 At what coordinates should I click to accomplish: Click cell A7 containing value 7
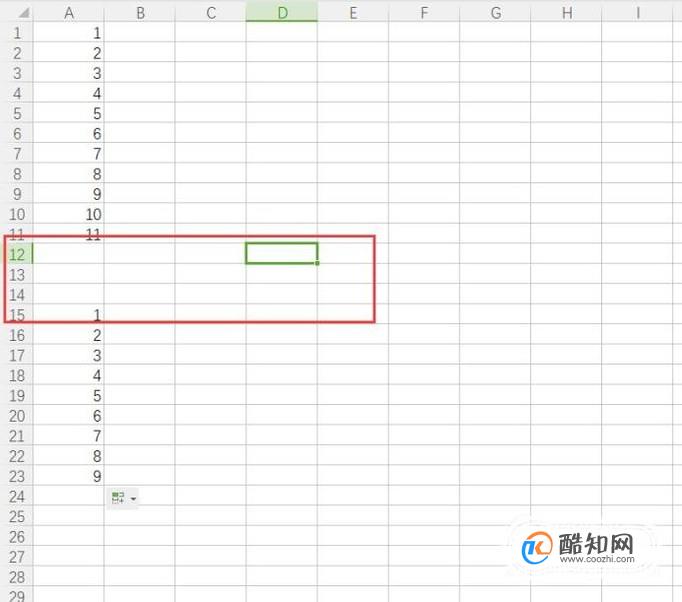(x=69, y=154)
